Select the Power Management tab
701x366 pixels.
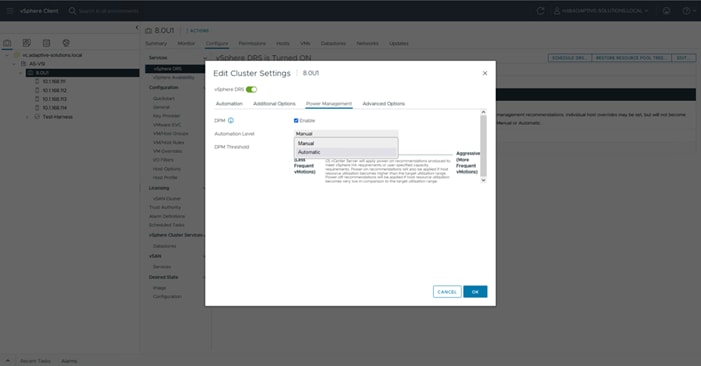329,104
